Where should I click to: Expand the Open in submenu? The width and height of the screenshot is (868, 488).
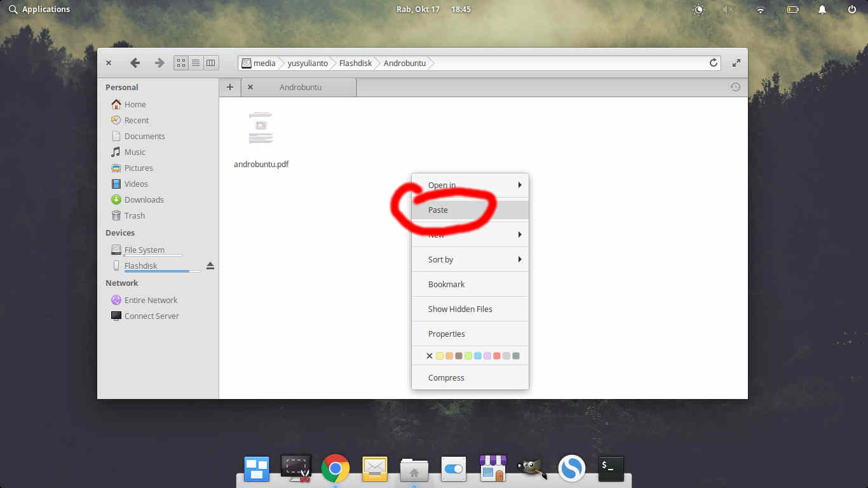(x=470, y=185)
